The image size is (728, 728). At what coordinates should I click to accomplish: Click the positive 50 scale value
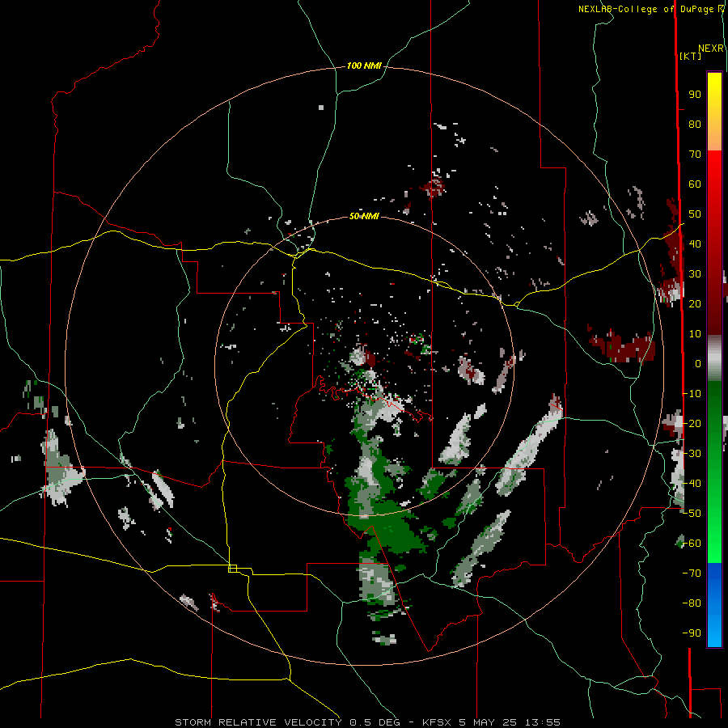[695, 214]
